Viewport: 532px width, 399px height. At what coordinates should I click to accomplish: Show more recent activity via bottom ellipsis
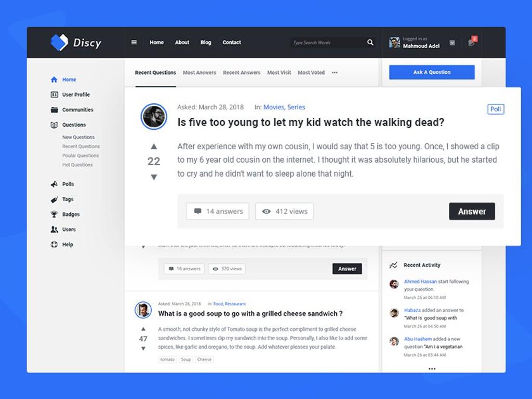[432, 368]
